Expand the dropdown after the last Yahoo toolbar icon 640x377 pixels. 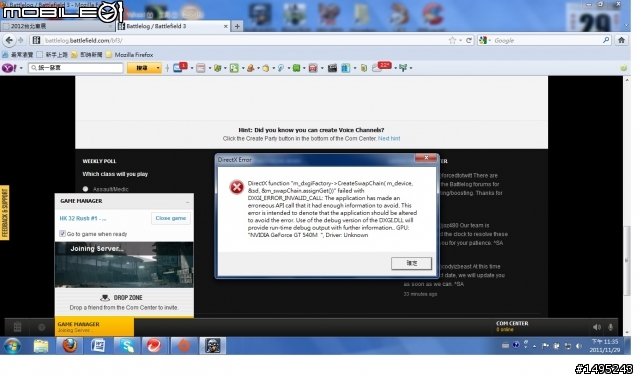pos(411,68)
